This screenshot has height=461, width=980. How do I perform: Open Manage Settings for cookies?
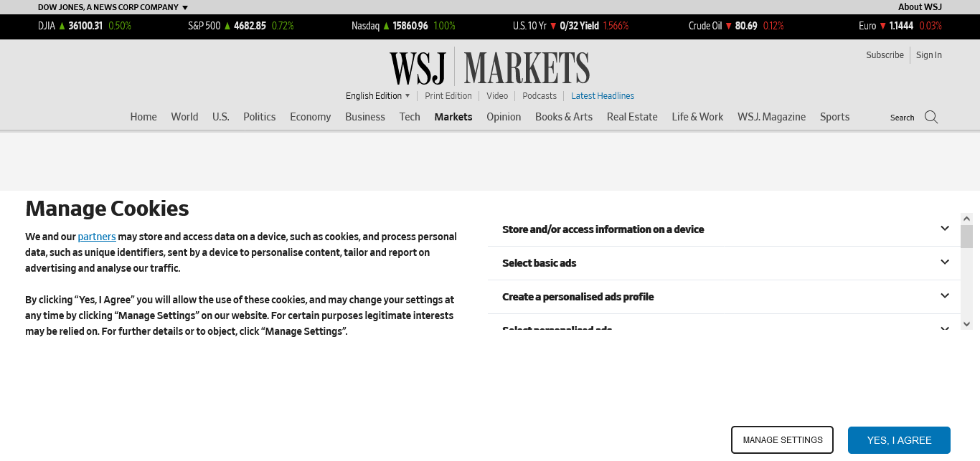(782, 440)
